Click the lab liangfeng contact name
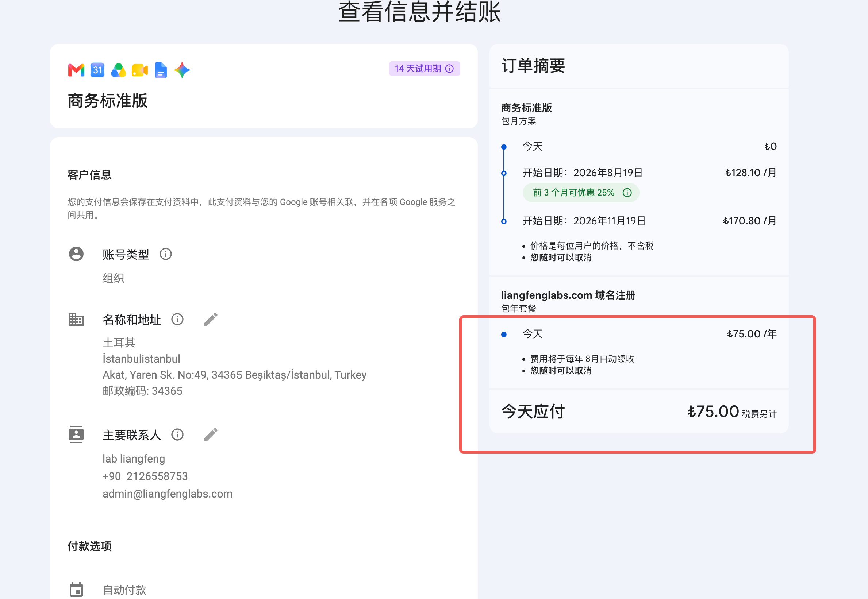 click(x=134, y=459)
